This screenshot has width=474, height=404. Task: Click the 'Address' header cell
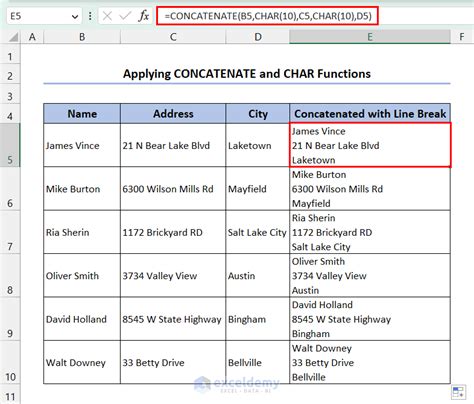pyautogui.click(x=173, y=114)
